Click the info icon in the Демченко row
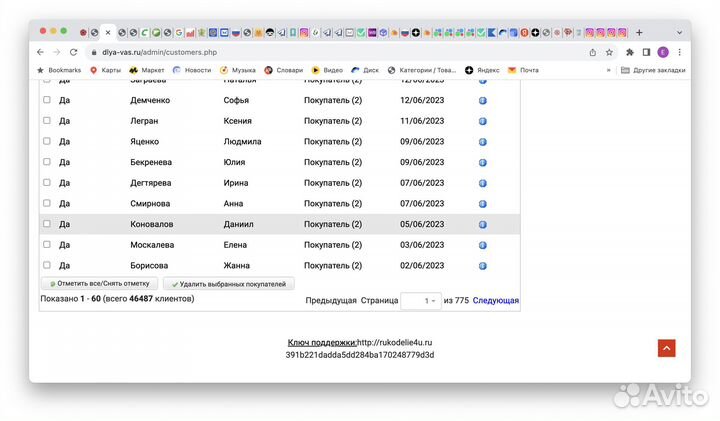 click(x=482, y=100)
